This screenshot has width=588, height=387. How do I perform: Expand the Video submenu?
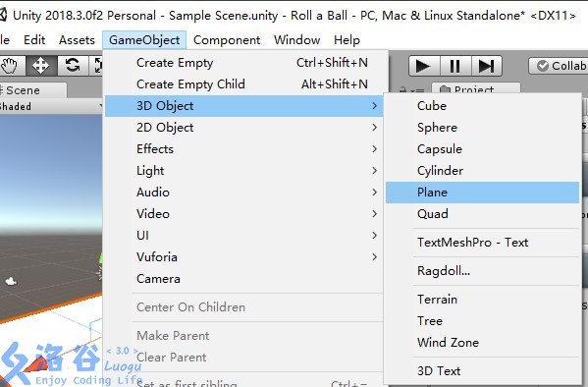coord(243,214)
